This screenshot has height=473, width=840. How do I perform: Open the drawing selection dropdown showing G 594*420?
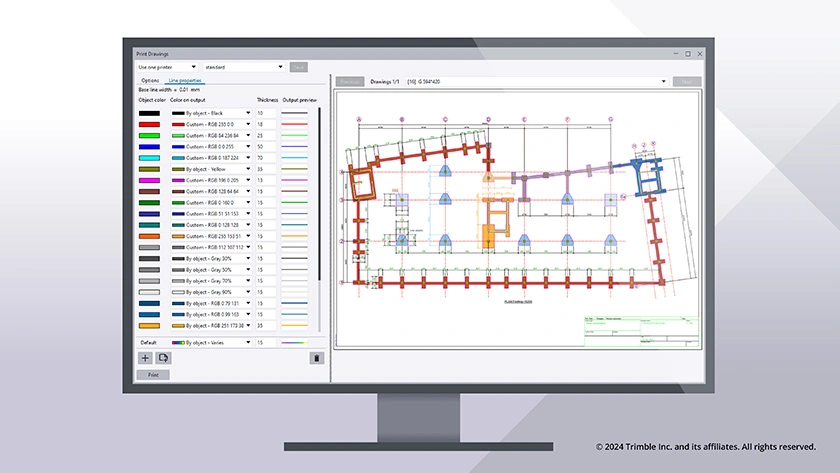tap(517, 82)
